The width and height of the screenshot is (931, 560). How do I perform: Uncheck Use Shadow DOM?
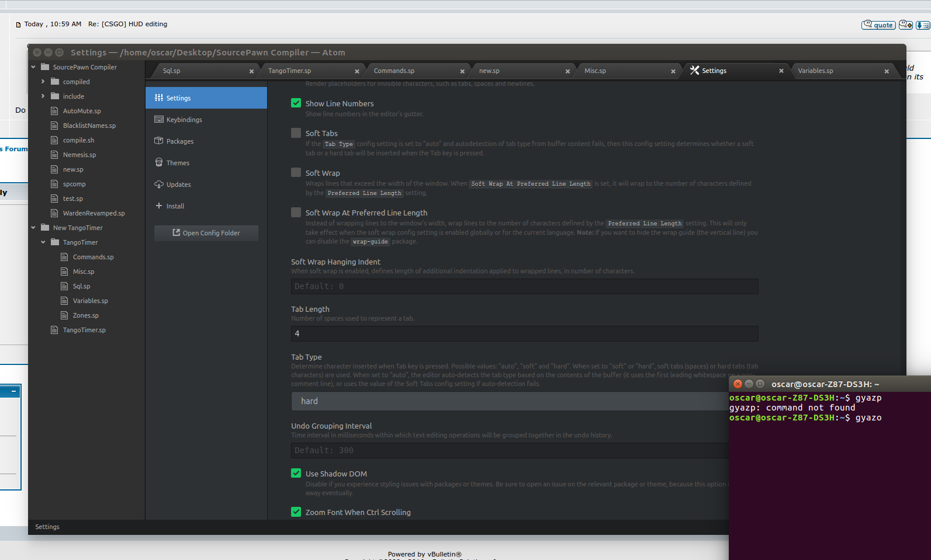point(296,473)
